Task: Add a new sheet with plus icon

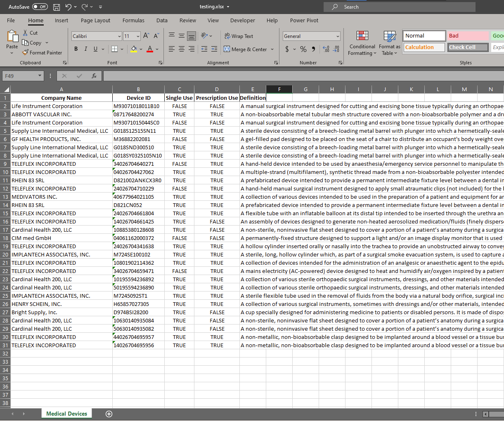Action: click(109, 414)
